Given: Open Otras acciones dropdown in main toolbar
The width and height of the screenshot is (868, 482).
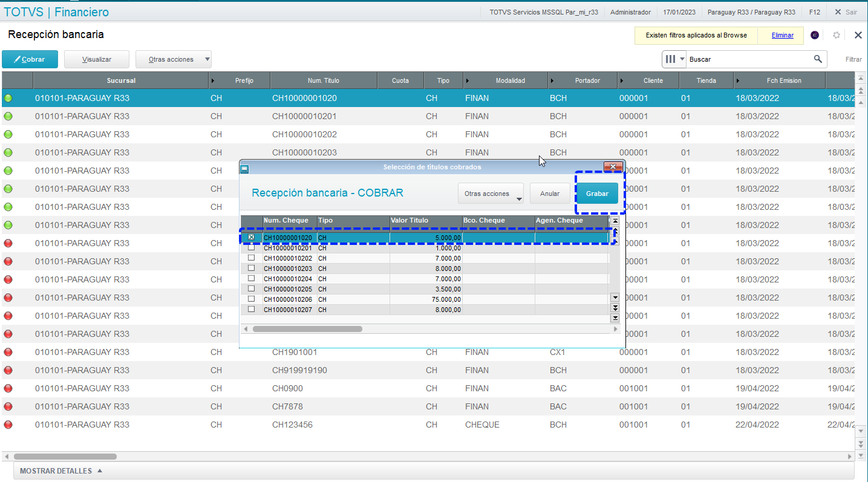Looking at the screenshot, I should (x=173, y=59).
